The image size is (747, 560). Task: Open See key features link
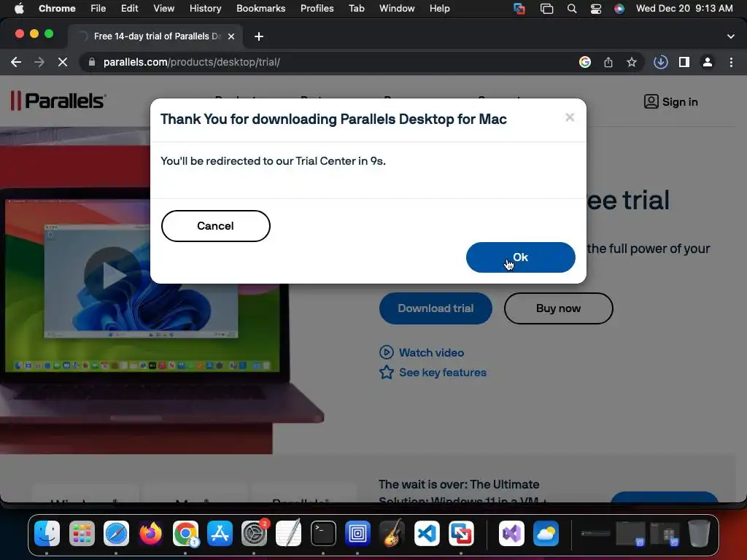[433, 373]
